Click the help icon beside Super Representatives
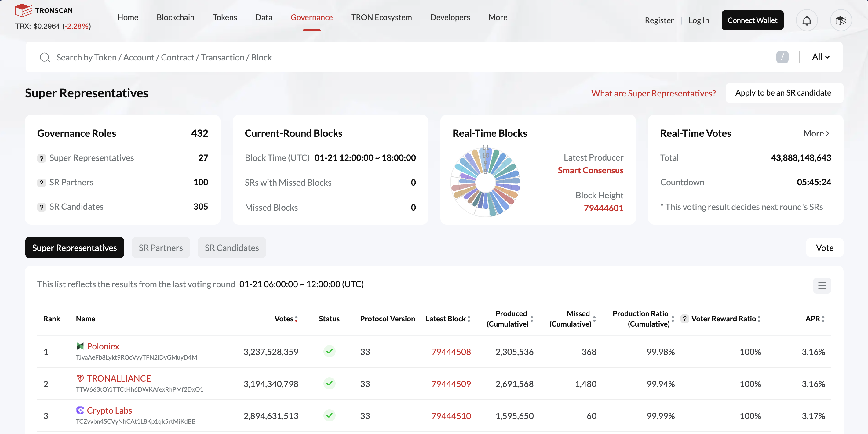868x434 pixels. [x=42, y=158]
